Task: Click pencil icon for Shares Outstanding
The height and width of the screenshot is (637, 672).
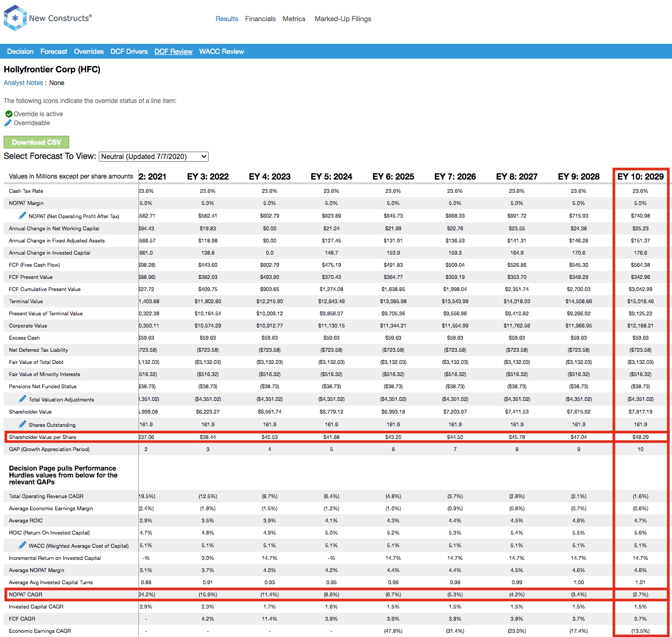Action: click(x=22, y=424)
